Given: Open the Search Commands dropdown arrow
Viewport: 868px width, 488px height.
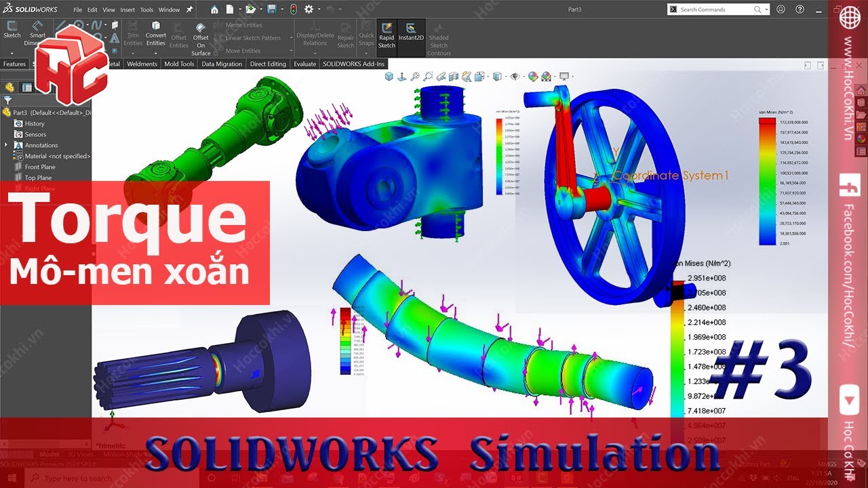Looking at the screenshot, I should (767, 9).
